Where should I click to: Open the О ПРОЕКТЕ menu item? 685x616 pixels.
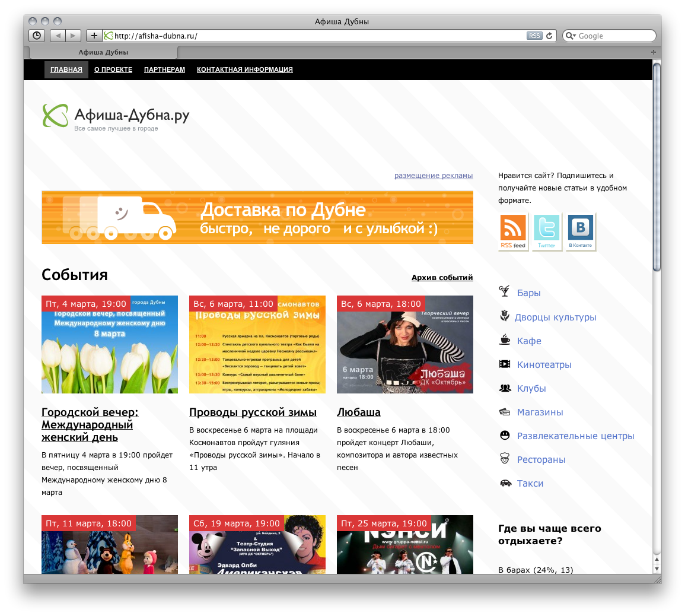tap(113, 69)
